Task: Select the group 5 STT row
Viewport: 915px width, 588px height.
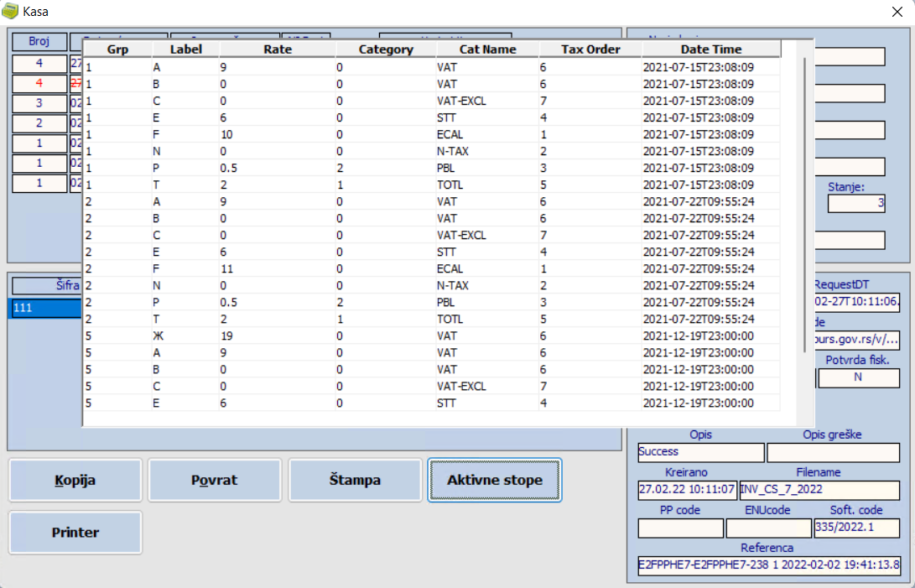Action: (x=432, y=403)
